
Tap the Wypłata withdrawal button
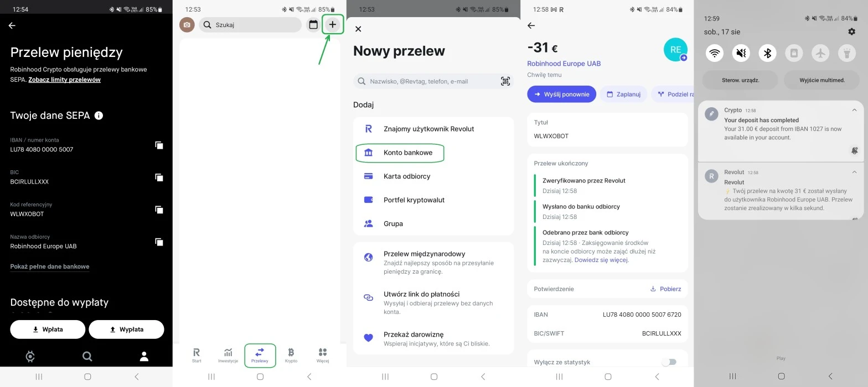(x=126, y=329)
